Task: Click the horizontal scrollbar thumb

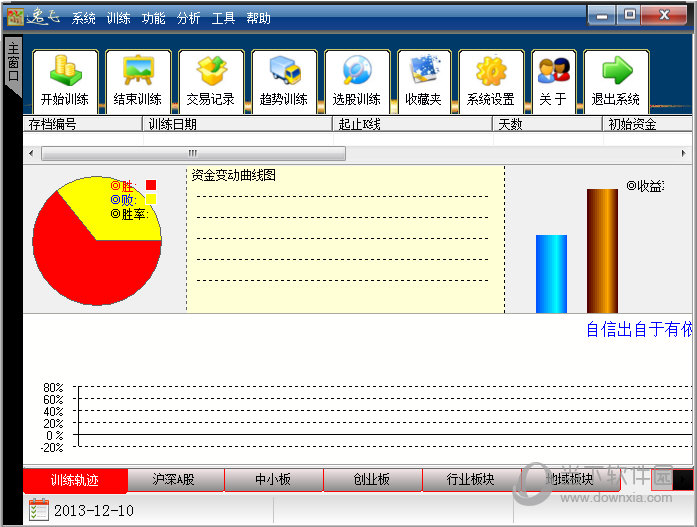Action: click(x=193, y=154)
